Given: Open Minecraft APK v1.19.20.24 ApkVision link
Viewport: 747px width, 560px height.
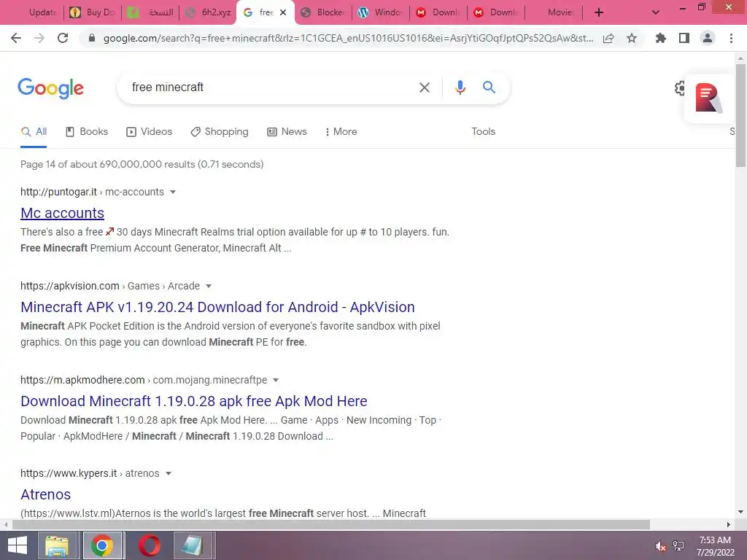Looking at the screenshot, I should point(217,307).
